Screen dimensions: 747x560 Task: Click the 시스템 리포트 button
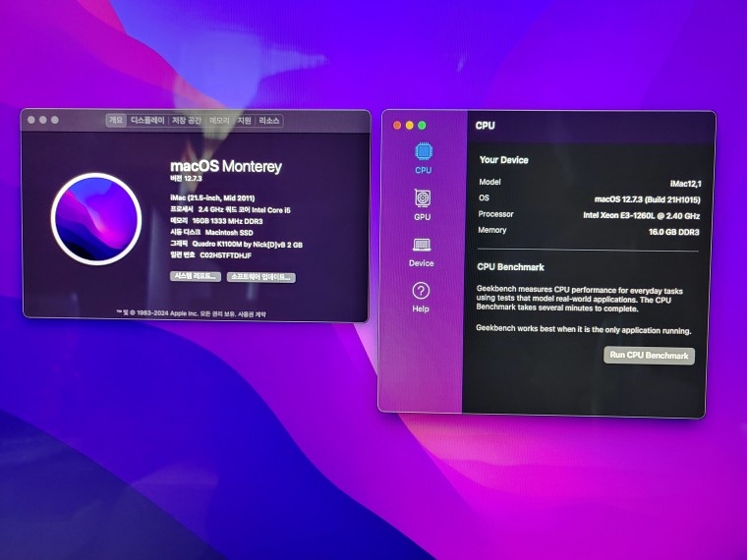point(196,277)
